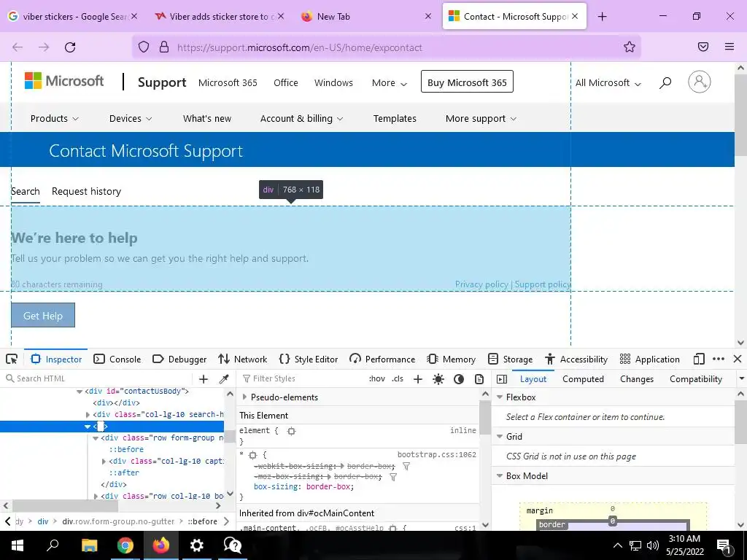Screen dimensions: 747x560
Task: Click the sign-in account avatar icon
Action: (700, 82)
